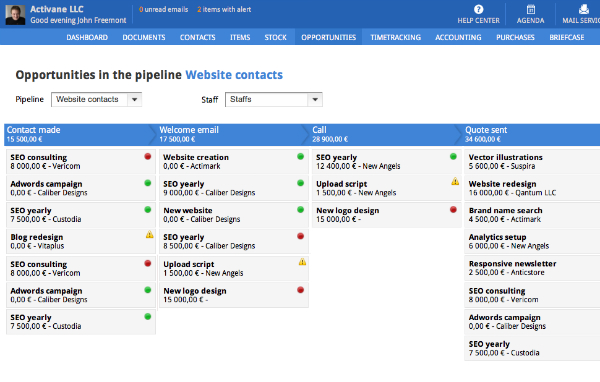600x382 pixels.
Task: Open the Staff dropdown arrow
Action: [x=315, y=100]
